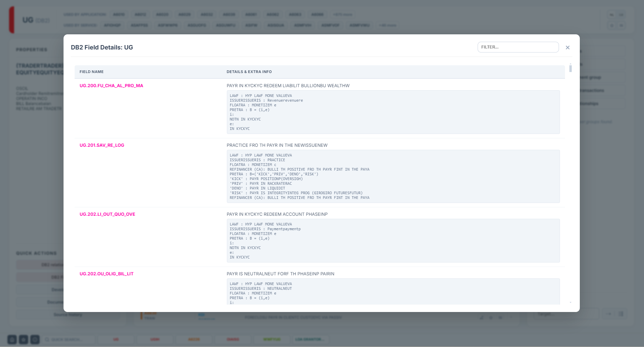The image size is (644, 347).
Task: Focus the FILTER input field
Action: 518,47
